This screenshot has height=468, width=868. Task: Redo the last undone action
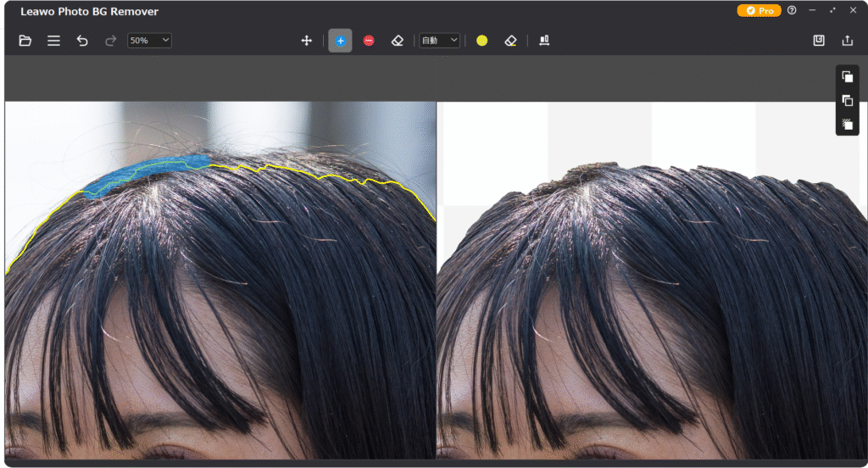pyautogui.click(x=110, y=41)
